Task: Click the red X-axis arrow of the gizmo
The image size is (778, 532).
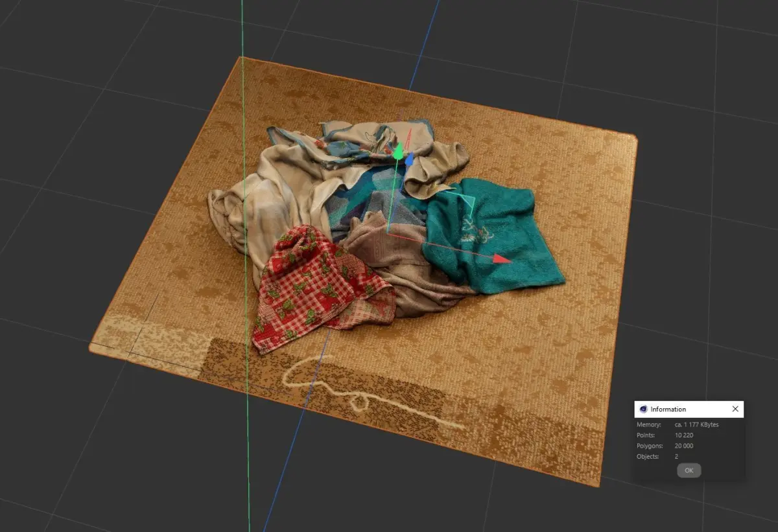Action: [501, 258]
